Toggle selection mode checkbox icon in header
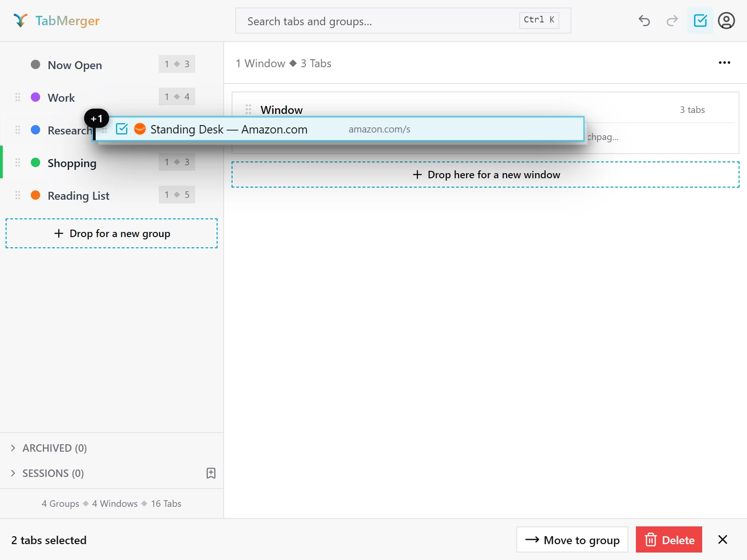The height and width of the screenshot is (560, 747). coord(700,21)
